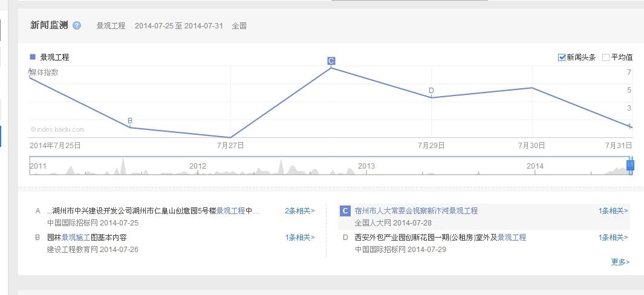Select marker D on the chart
This screenshot has height=295, width=644.
point(431,91)
